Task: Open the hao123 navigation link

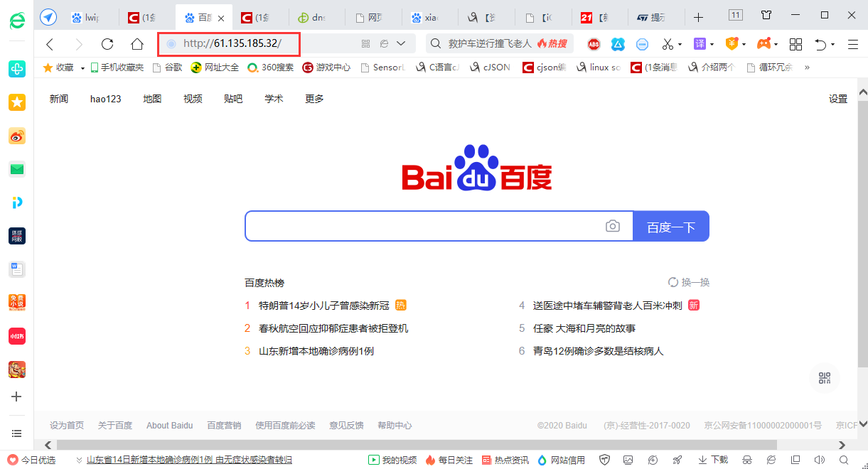Action: click(105, 99)
